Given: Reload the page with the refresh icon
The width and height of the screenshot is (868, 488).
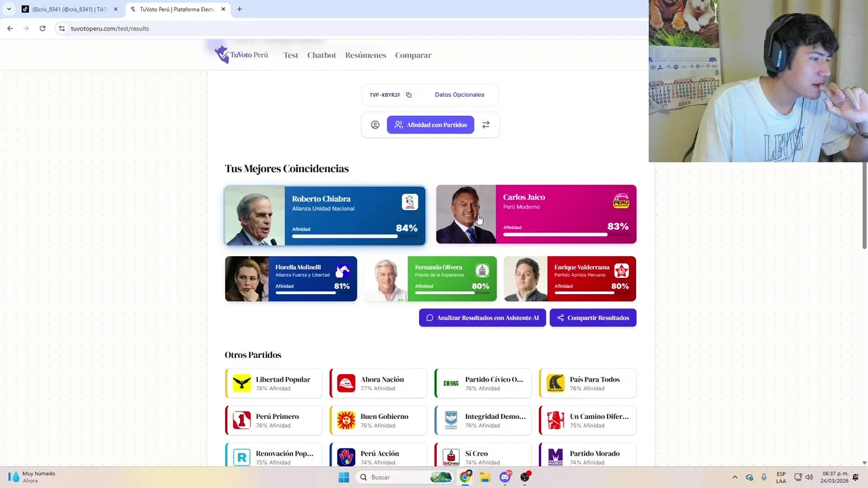Looking at the screenshot, I should click(x=42, y=28).
